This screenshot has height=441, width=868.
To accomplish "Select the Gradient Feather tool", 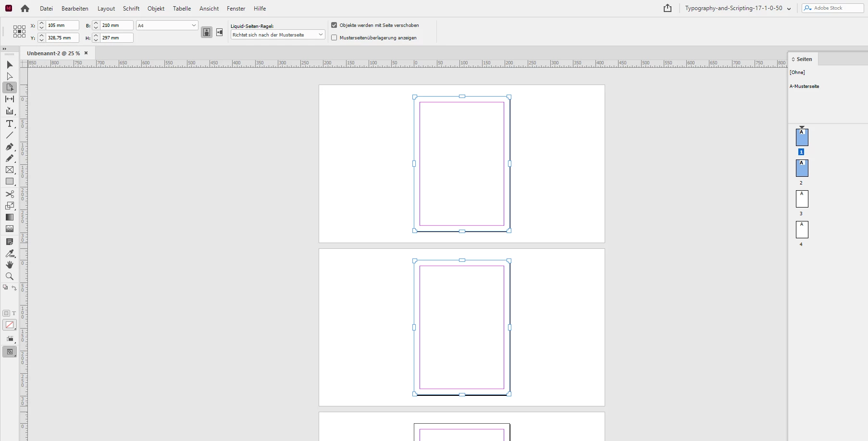I will pos(10,229).
